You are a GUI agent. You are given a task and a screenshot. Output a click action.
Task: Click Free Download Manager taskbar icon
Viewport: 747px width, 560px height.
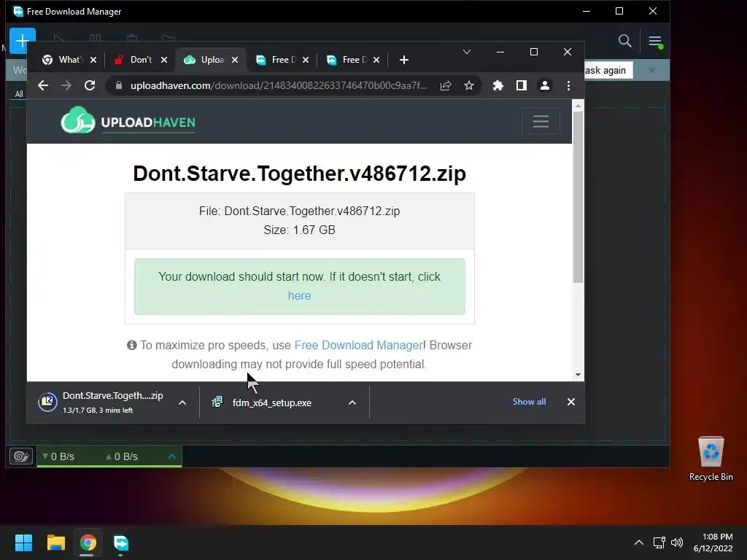(x=120, y=542)
